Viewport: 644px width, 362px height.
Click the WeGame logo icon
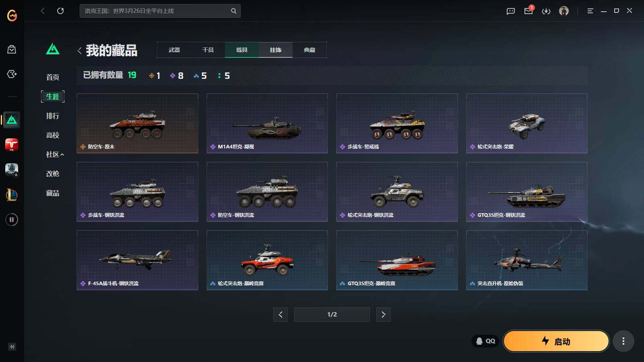tap(12, 15)
